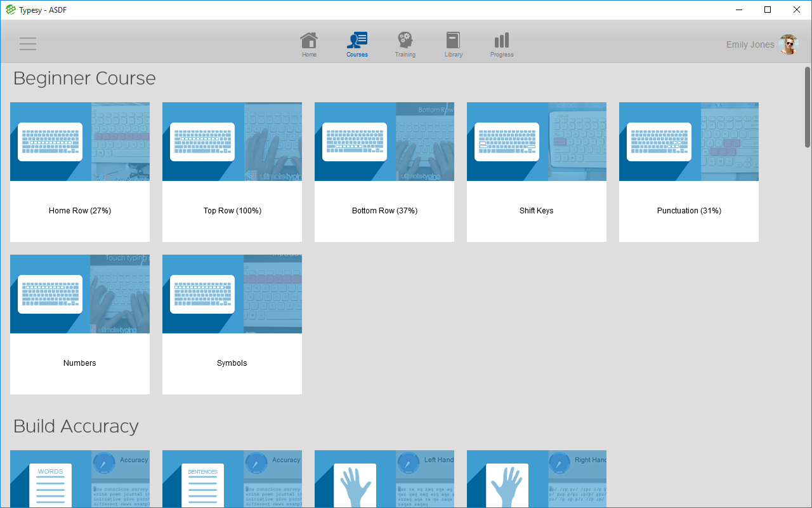Click Emily Jones profile avatar

pos(788,44)
